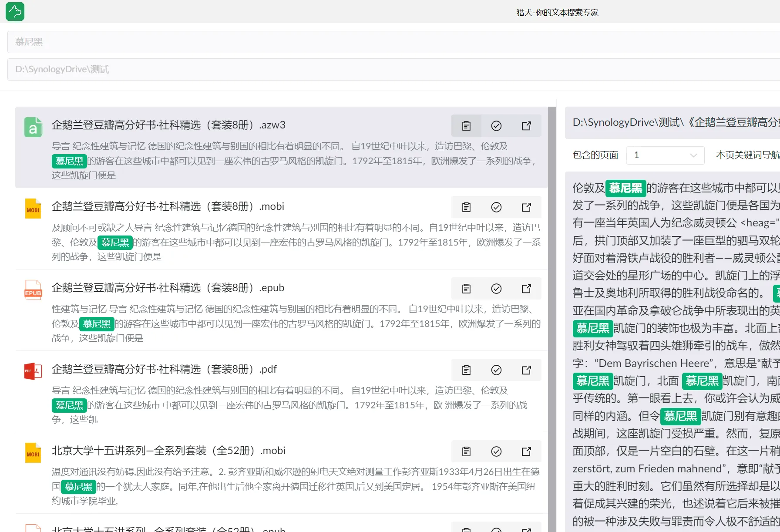Open the 北京大学 mobi file externally
Viewport: 780px width, 532px height.
click(526, 451)
